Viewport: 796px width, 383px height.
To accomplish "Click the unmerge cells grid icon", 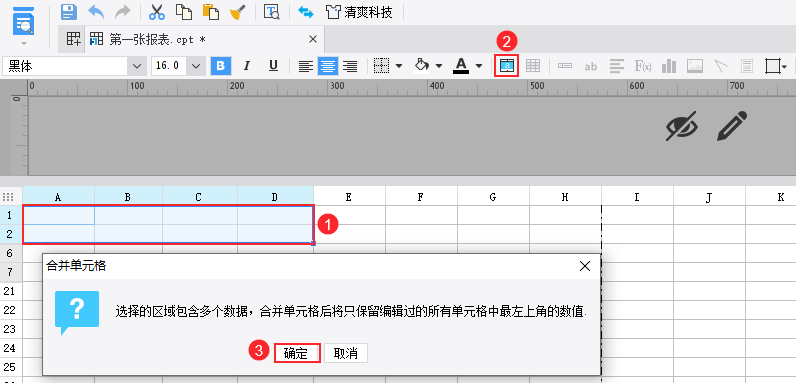I will (x=533, y=66).
